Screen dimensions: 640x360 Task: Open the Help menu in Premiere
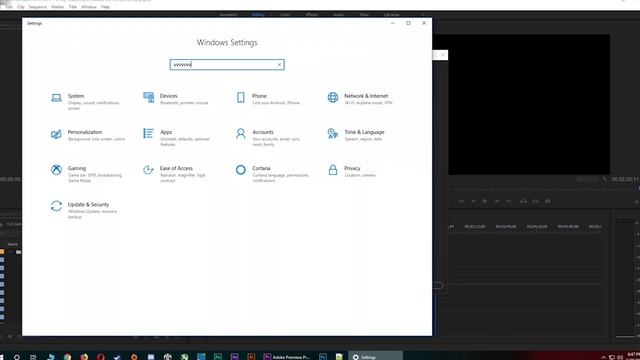105,7
